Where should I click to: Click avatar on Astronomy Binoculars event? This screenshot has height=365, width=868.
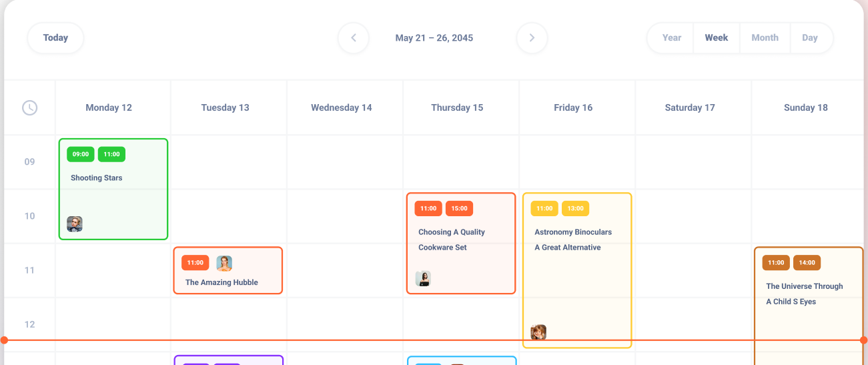(x=538, y=332)
